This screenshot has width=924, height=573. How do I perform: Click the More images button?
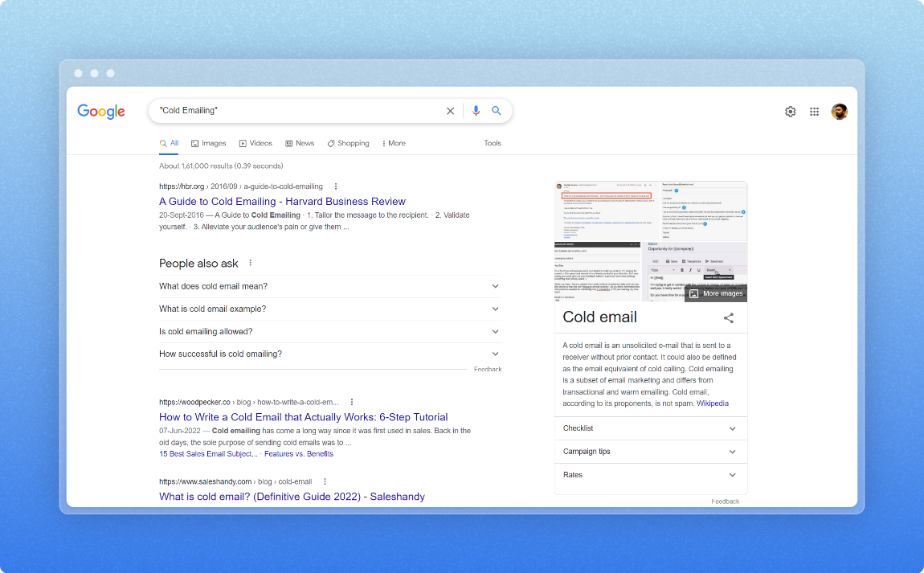coord(716,293)
